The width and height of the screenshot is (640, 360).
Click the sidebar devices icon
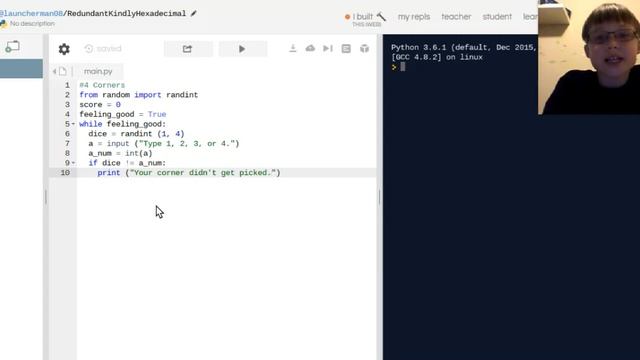[12, 47]
